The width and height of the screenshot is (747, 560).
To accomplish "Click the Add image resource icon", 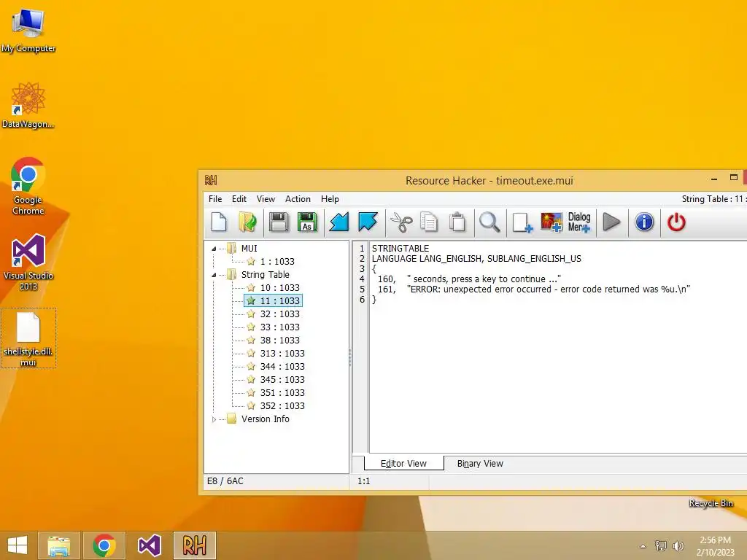I will point(551,222).
